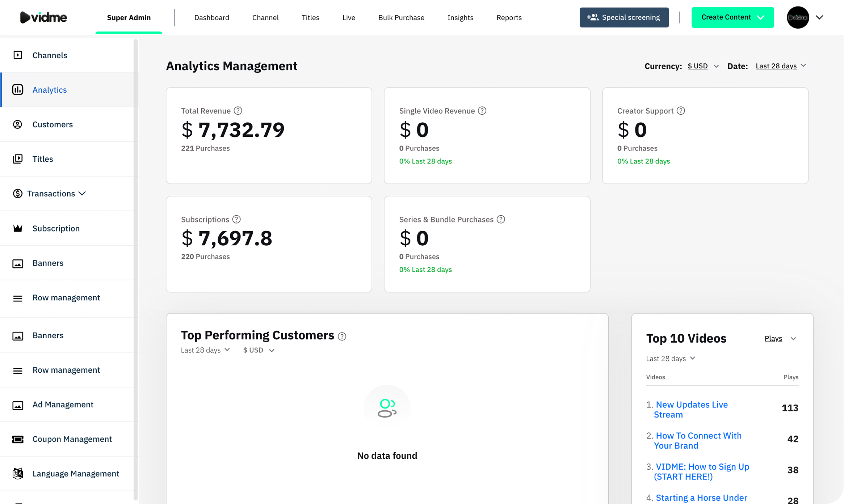This screenshot has height=504, width=844.
Task: Click the Series & Bundle Purchases help icon
Action: [501, 220]
